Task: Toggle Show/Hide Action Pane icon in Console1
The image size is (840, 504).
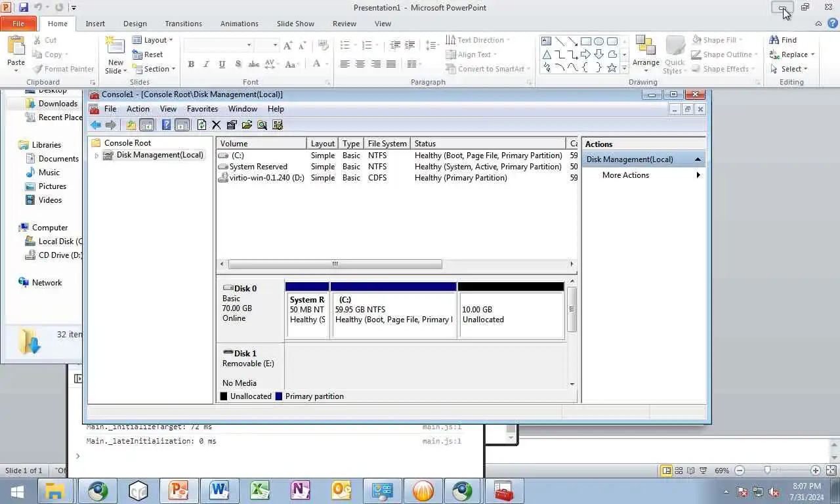Action: click(x=182, y=125)
